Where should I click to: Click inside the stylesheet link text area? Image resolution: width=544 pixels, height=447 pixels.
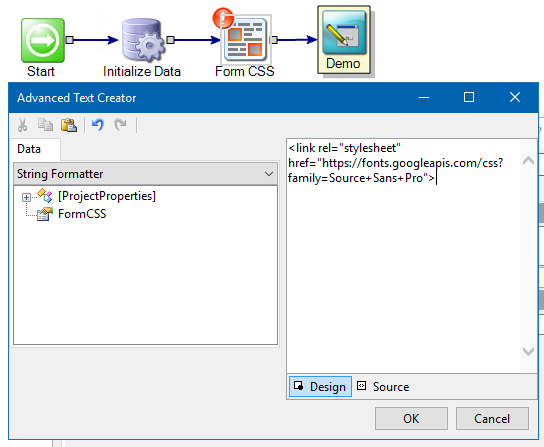pyautogui.click(x=403, y=256)
